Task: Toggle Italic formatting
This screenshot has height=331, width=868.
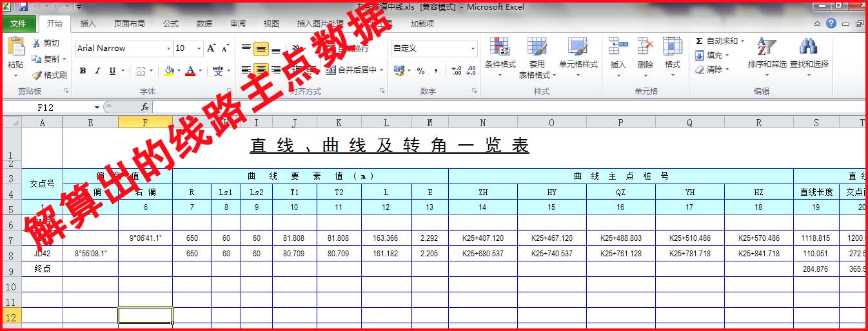Action: [97, 71]
